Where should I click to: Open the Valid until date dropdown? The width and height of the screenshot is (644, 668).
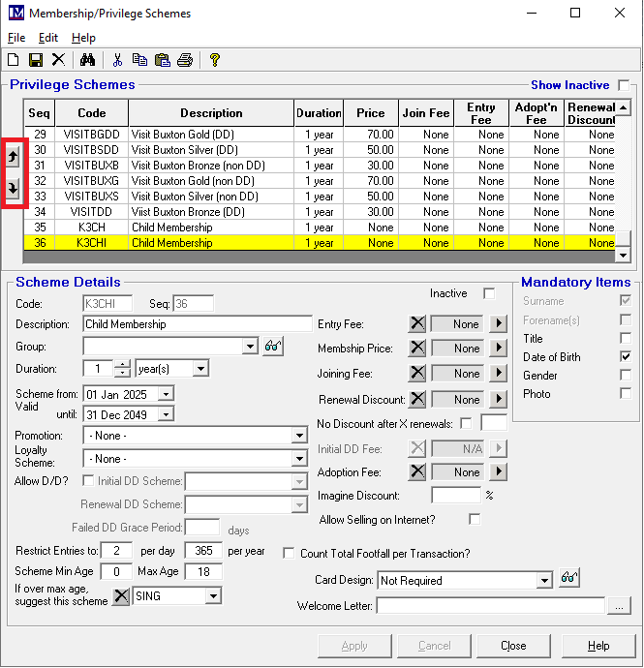point(166,413)
